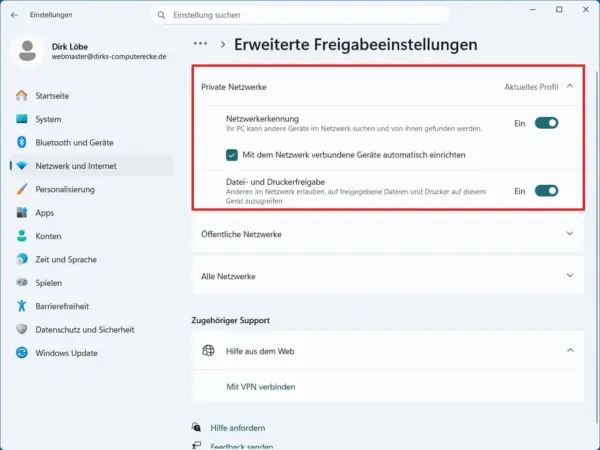Click the Netzwerk und Internet wifi icon
The height and width of the screenshot is (450, 600).
(x=22, y=166)
